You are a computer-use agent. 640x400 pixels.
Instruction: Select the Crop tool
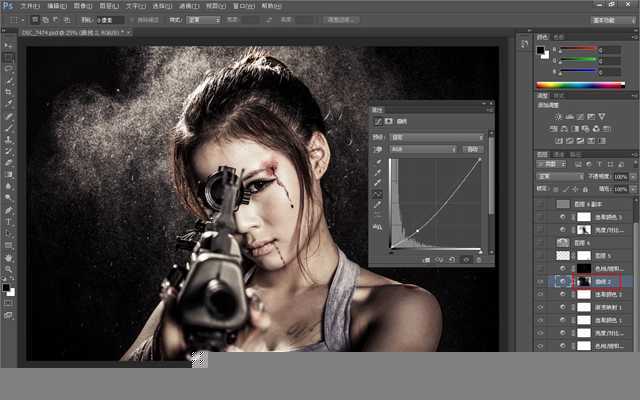pos(8,92)
